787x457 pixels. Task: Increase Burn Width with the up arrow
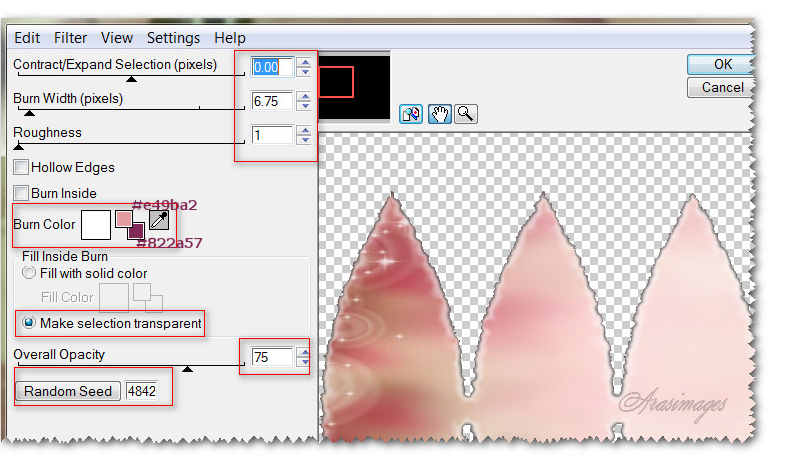[x=304, y=95]
